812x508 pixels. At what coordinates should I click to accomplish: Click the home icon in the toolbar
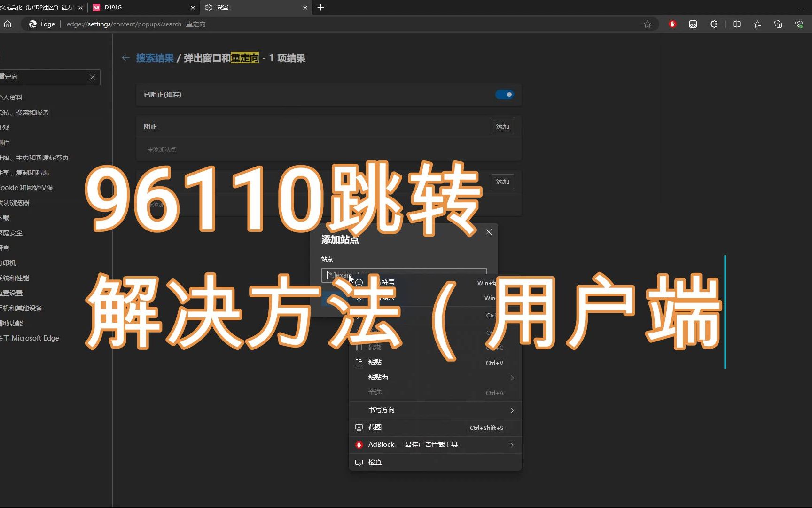pos(8,24)
